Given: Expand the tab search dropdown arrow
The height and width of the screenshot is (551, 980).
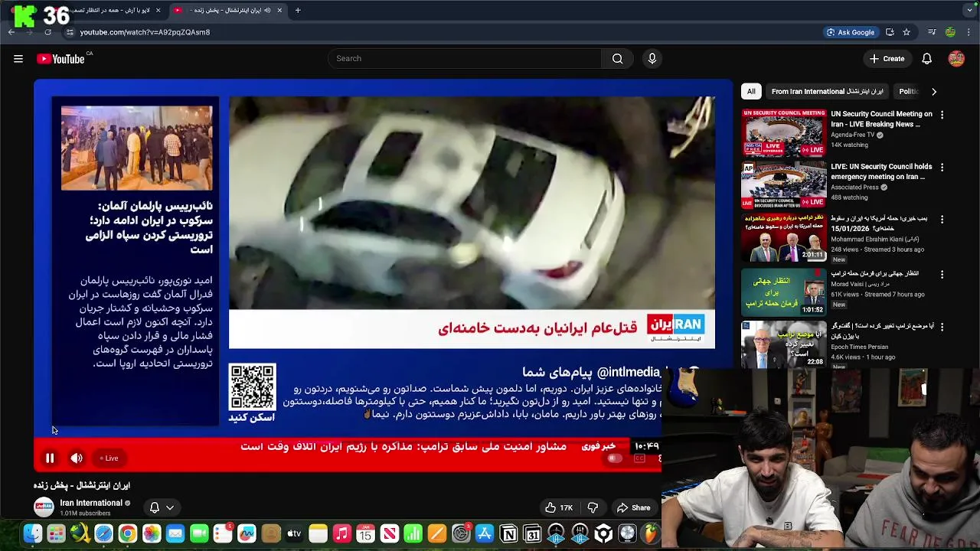Looking at the screenshot, I should click(x=970, y=11).
